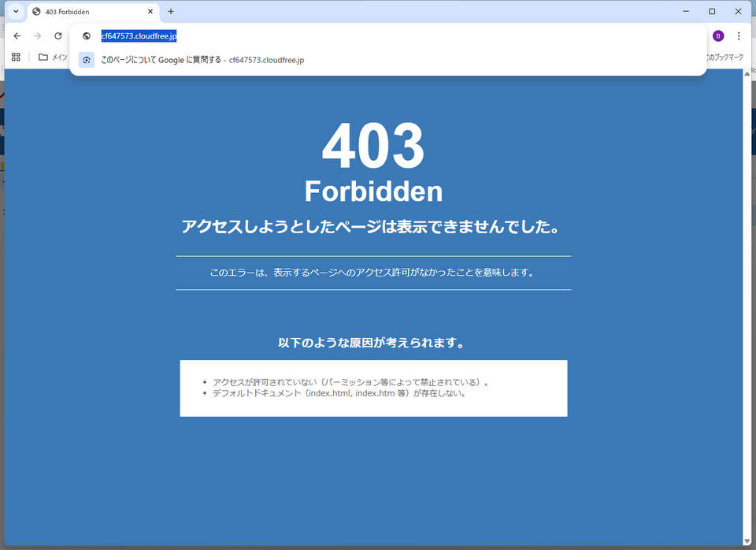756x550 pixels.
Task: Click the scrollbar up arrow
Action: click(x=747, y=74)
